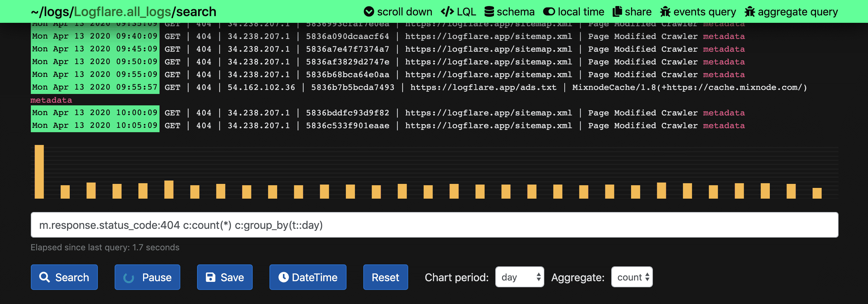
Task: Open the Chart period dropdown
Action: 519,277
